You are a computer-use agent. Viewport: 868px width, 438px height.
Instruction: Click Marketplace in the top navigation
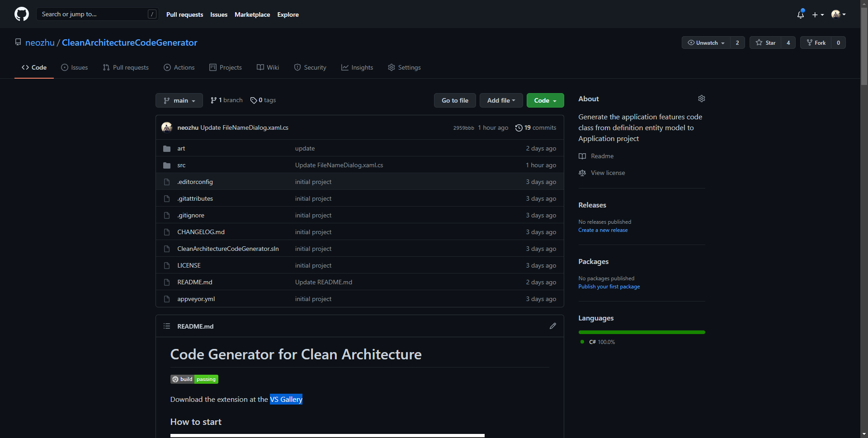[252, 14]
